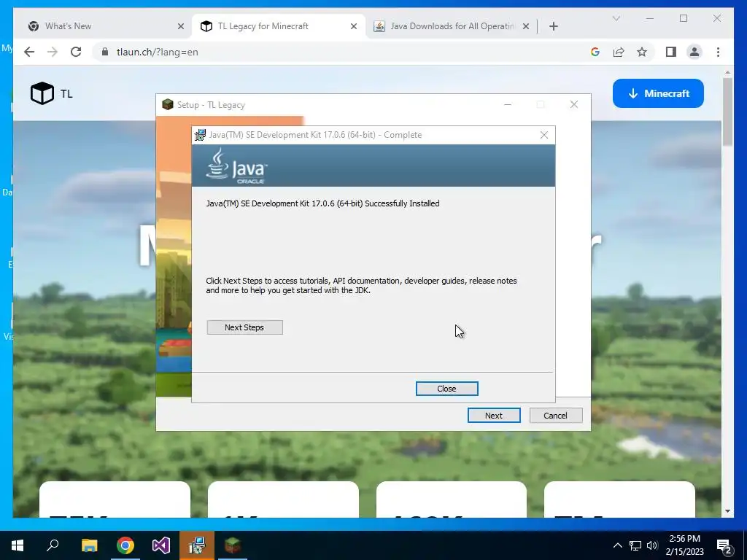Click Close in the Java installer dialog
747x560 pixels.
coord(446,389)
